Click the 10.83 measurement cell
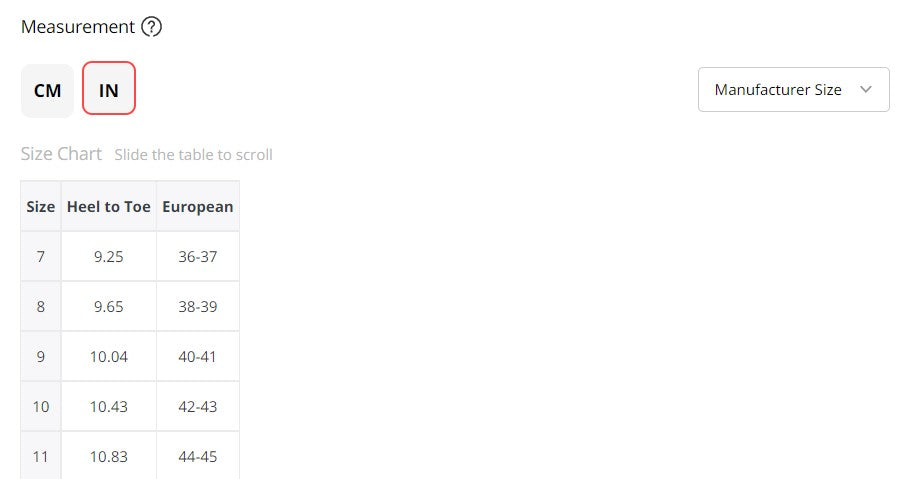 pos(109,457)
